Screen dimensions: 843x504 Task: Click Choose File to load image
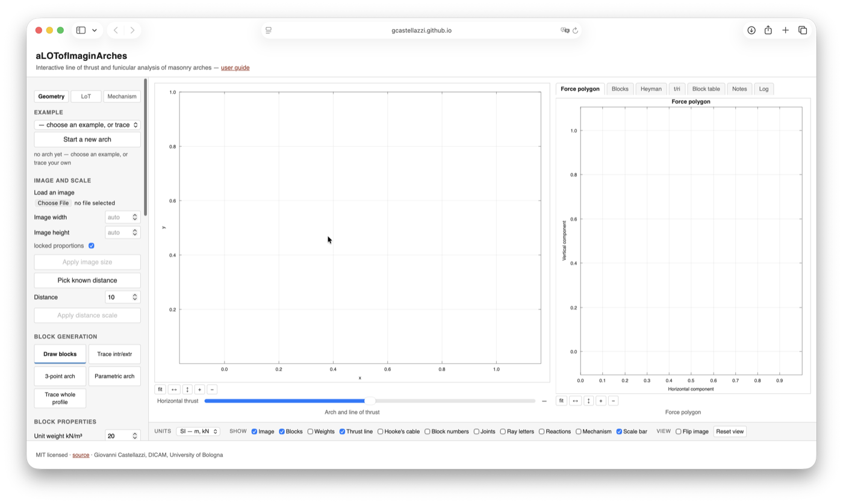click(x=53, y=203)
